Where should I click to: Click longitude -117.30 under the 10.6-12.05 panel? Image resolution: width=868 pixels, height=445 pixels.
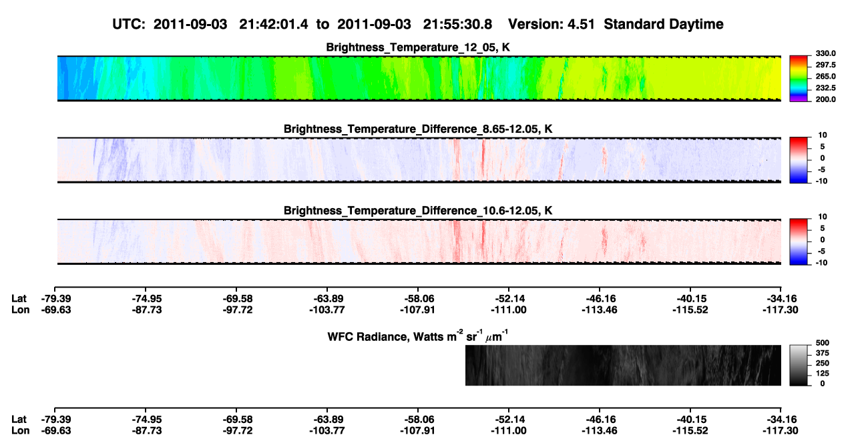(782, 310)
